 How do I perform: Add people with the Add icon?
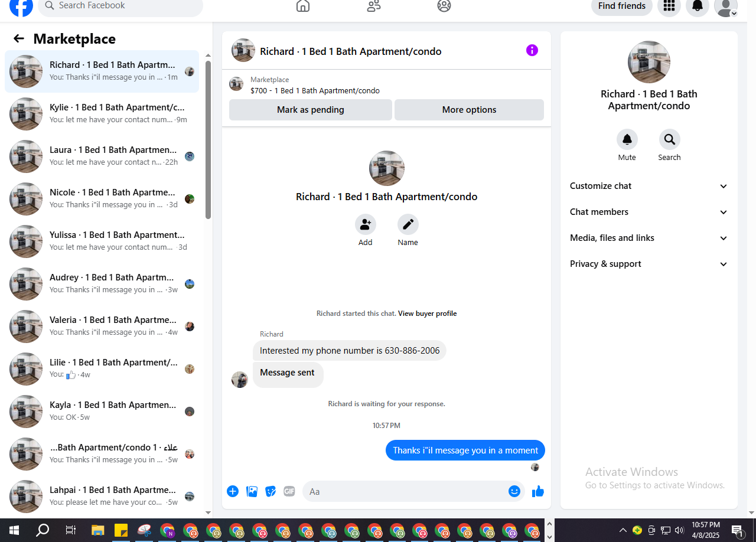pyautogui.click(x=366, y=224)
